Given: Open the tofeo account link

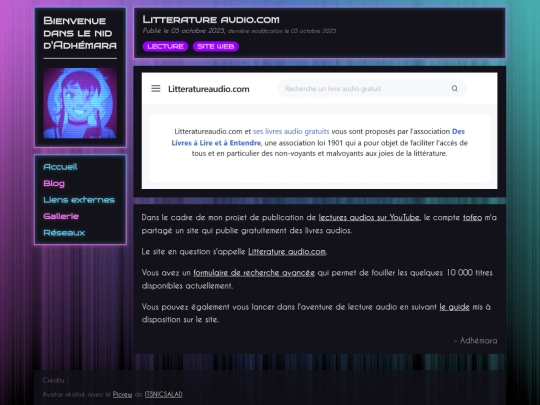Looking at the screenshot, I should click(472, 217).
